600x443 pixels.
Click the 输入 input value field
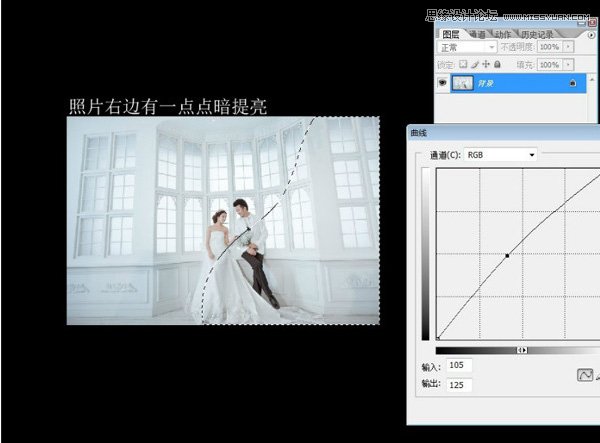(459, 365)
